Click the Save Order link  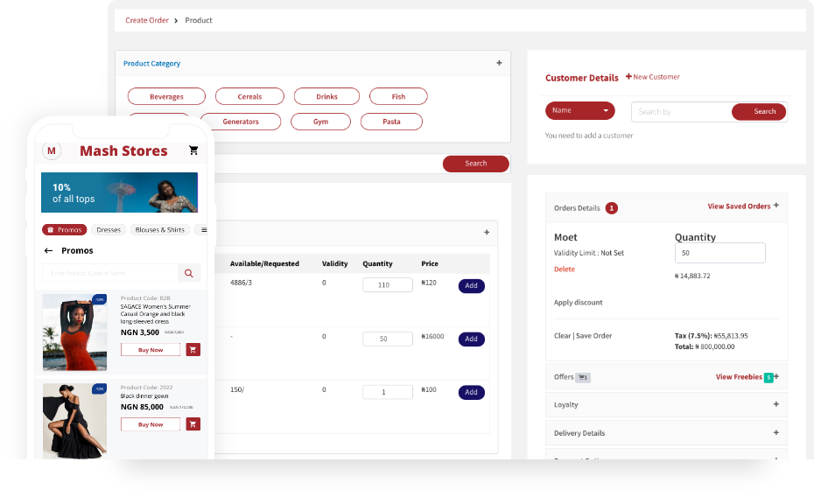[x=594, y=336]
